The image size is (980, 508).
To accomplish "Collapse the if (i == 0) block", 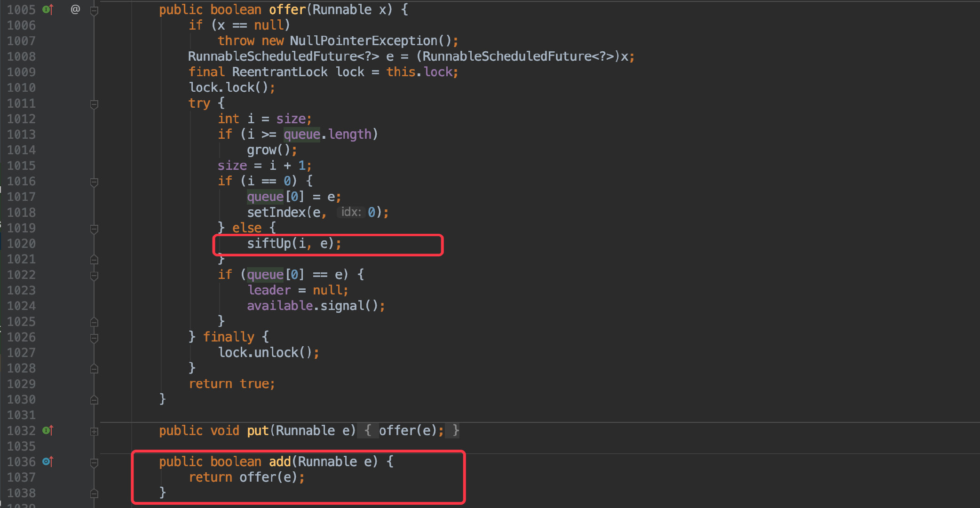I will [x=94, y=182].
